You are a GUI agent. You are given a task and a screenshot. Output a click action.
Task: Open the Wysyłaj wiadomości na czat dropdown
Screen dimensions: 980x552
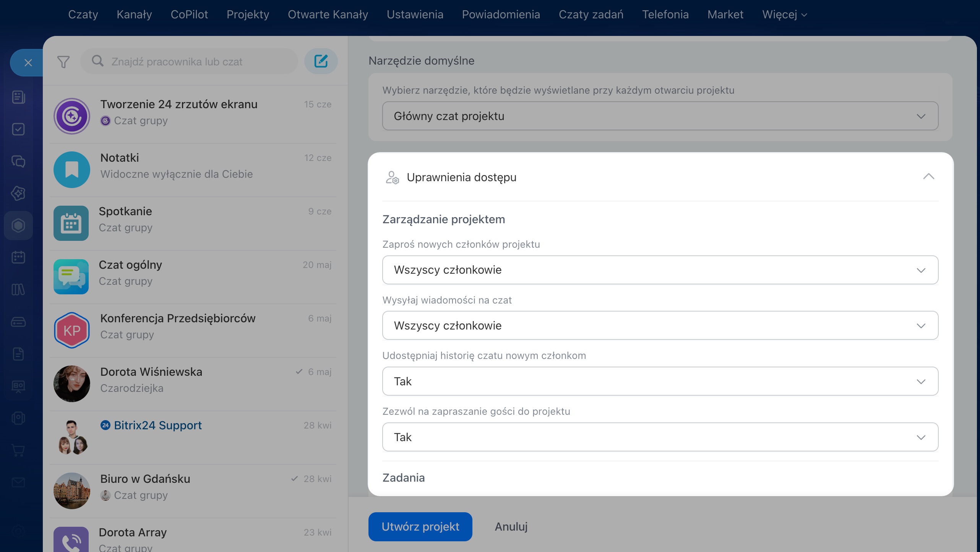[660, 325]
